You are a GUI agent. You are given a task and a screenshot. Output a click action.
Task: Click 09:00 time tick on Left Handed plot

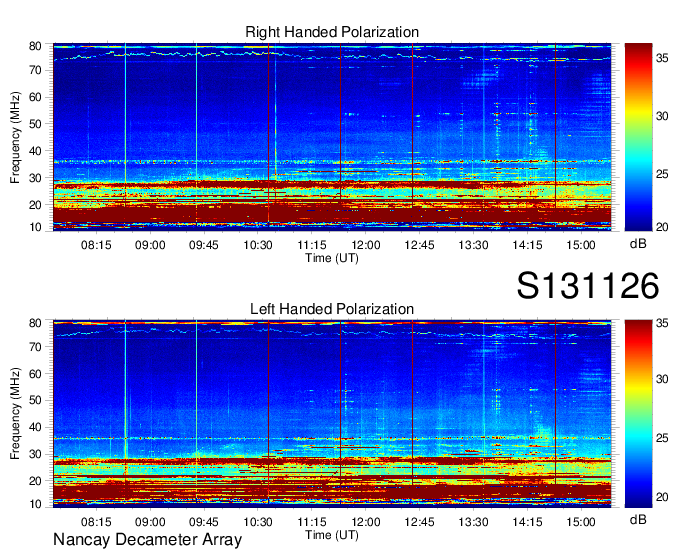(x=150, y=522)
